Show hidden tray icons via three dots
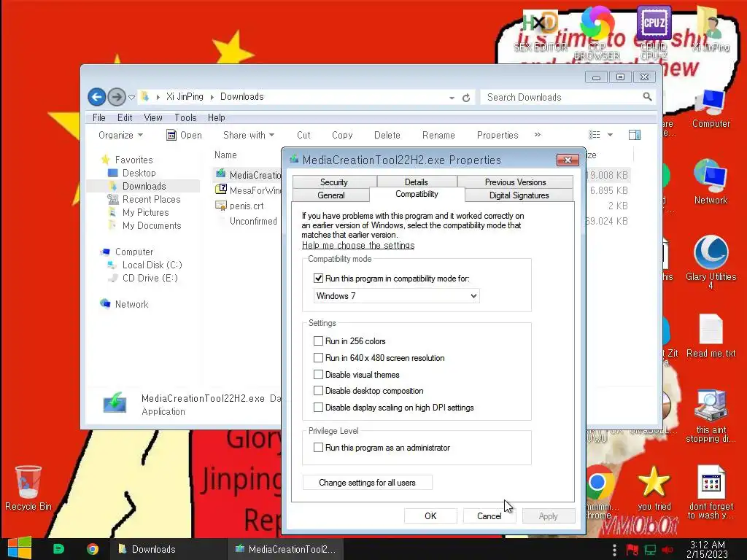The height and width of the screenshot is (560, 747). [614, 550]
